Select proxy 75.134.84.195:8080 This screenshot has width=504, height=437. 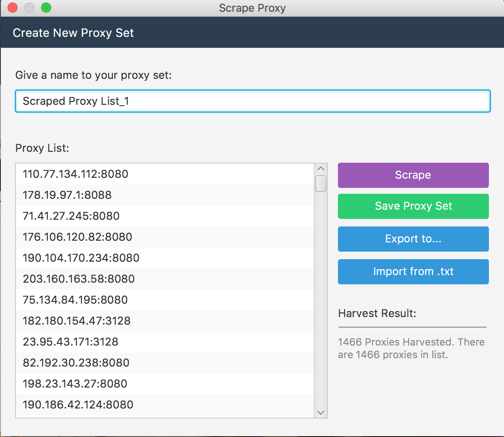(75, 300)
